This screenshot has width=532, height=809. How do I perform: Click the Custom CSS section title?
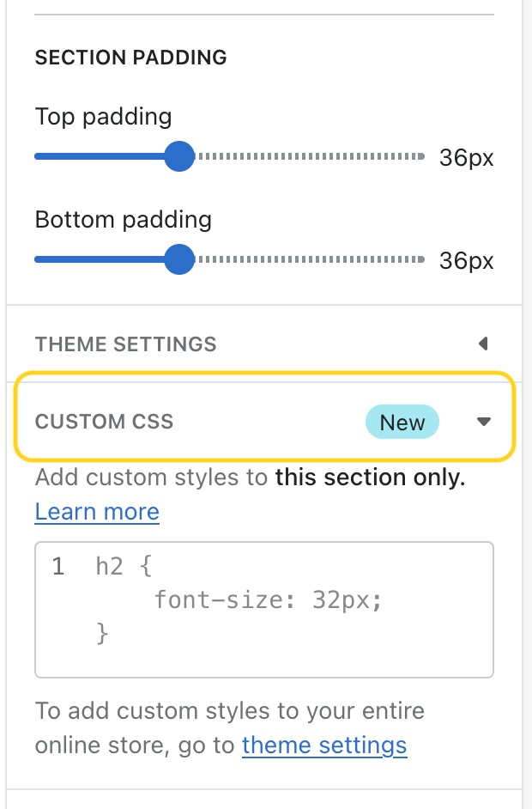104,422
